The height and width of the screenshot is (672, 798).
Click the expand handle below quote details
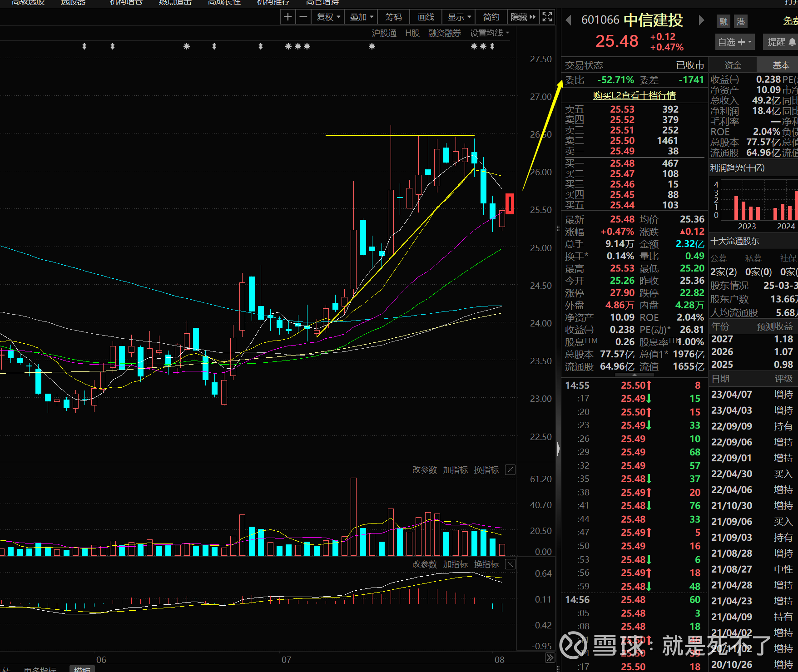(x=634, y=375)
